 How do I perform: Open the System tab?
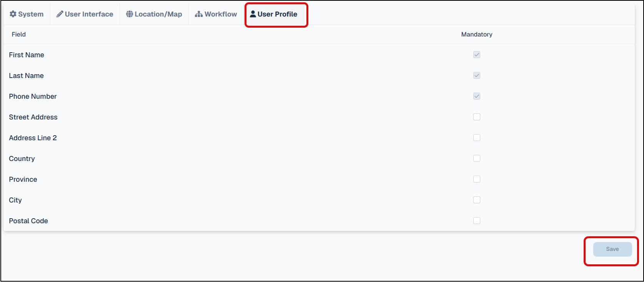27,14
